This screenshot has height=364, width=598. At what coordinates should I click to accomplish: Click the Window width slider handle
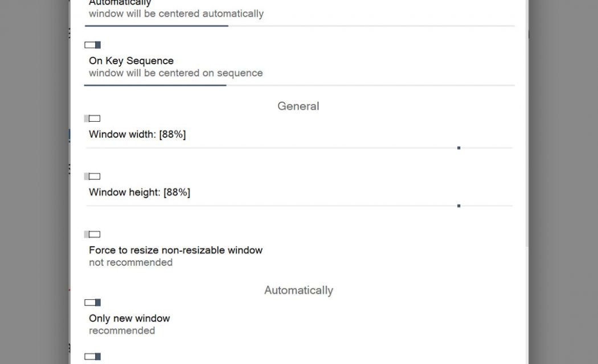pyautogui.click(x=459, y=148)
